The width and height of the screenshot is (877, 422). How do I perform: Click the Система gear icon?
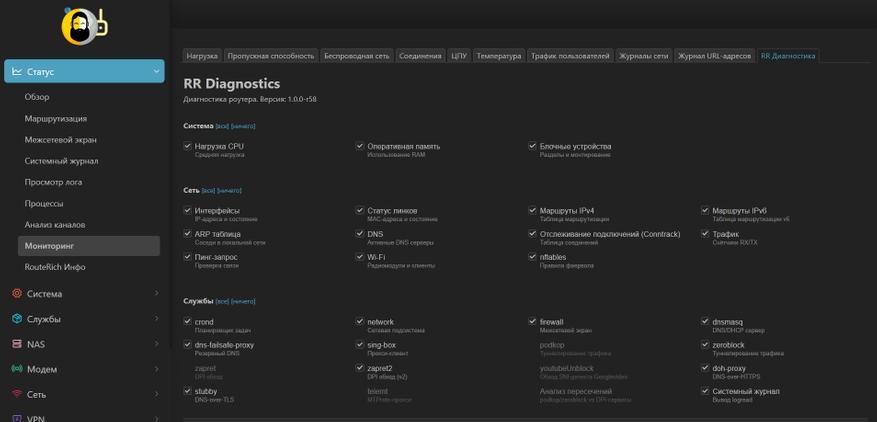coord(17,293)
